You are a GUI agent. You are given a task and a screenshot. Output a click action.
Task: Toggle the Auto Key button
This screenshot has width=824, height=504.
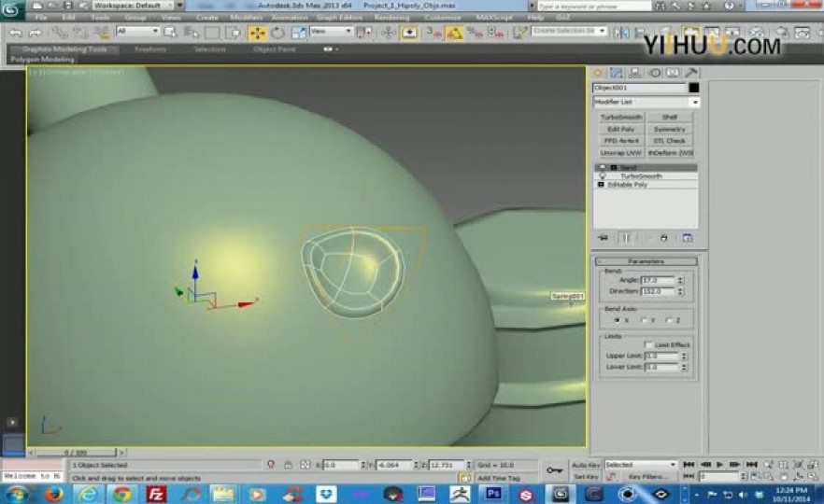pos(586,465)
